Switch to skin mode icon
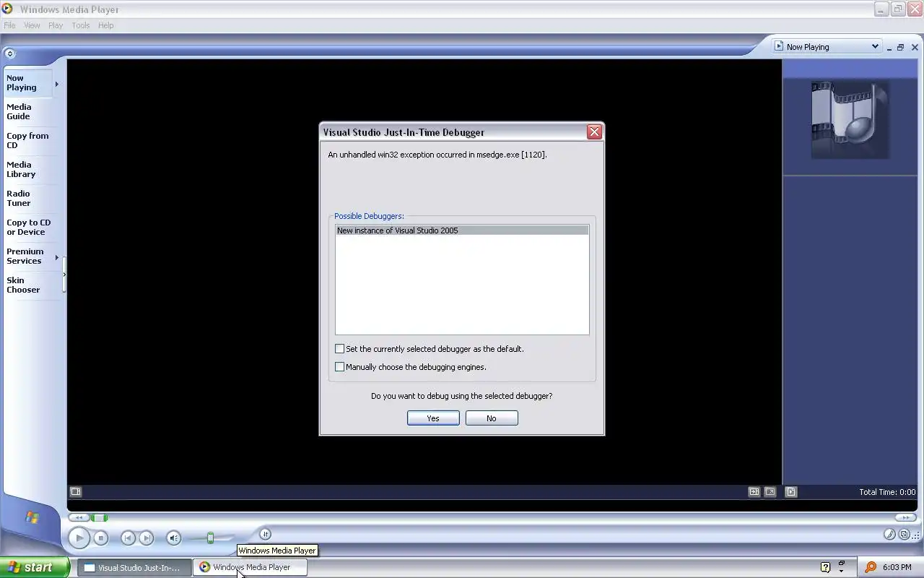The width and height of the screenshot is (924, 578). (905, 535)
